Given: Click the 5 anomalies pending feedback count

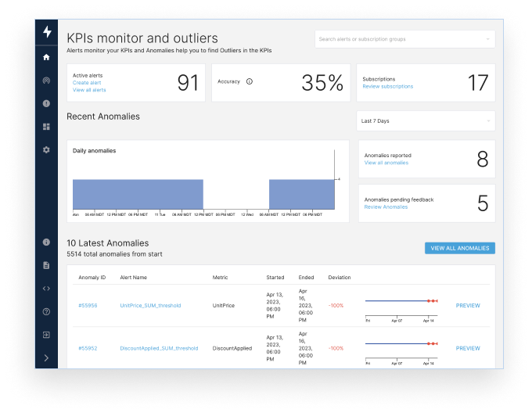Looking at the screenshot, I should coord(483,203).
